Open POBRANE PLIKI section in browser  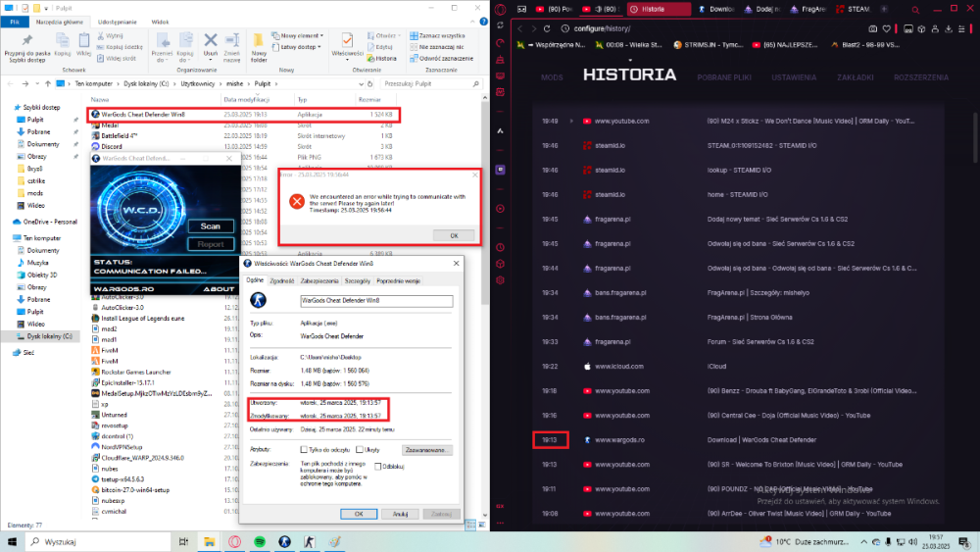[x=724, y=77]
